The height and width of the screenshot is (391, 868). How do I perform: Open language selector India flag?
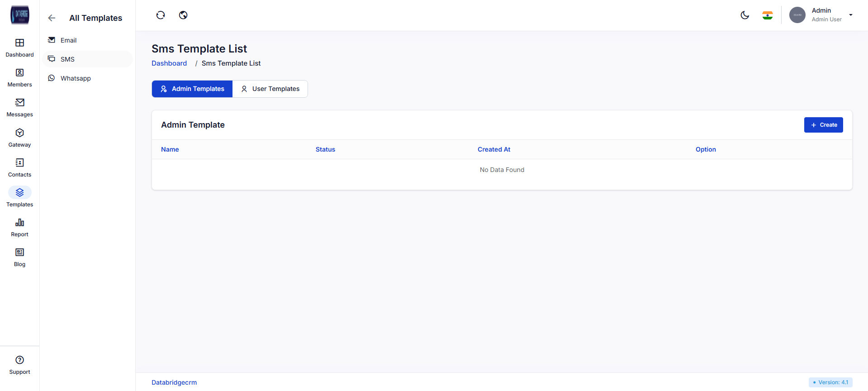tap(767, 15)
